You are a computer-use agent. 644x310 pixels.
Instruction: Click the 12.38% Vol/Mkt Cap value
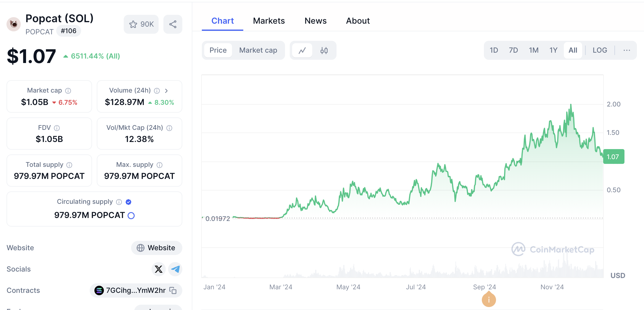[139, 139]
